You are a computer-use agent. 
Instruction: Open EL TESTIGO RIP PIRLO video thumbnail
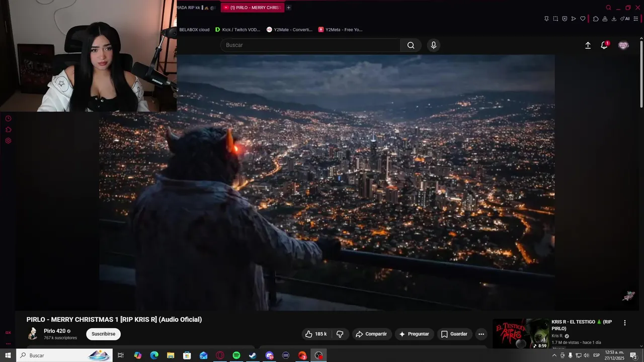[521, 334]
